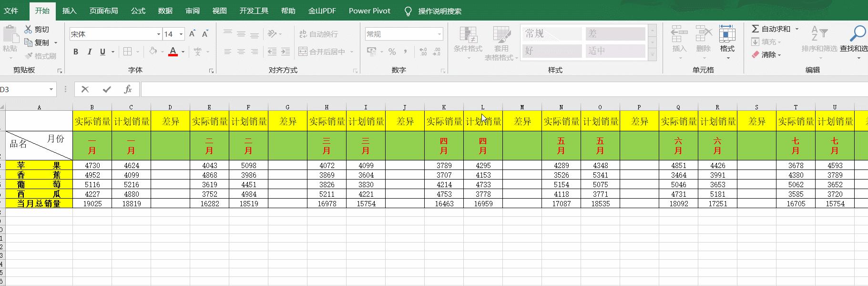The height and width of the screenshot is (286, 868).
Task: Click the 复制 (Copy) icon
Action: (29, 42)
